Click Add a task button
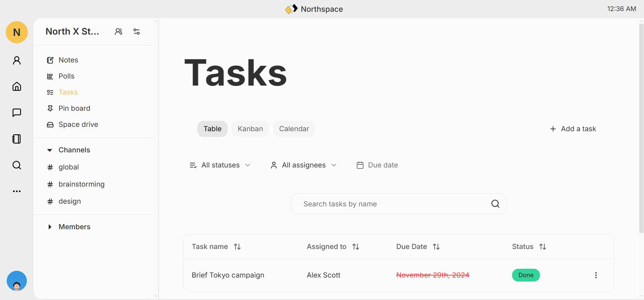The image size is (644, 300). pyautogui.click(x=573, y=129)
